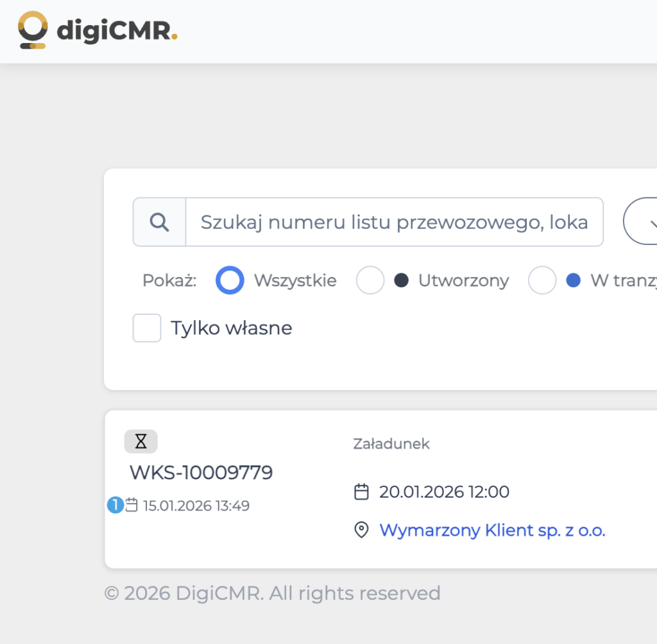Click calendar icon beside 15.01.2026 13:49
This screenshot has width=657, height=644.
[x=132, y=505]
